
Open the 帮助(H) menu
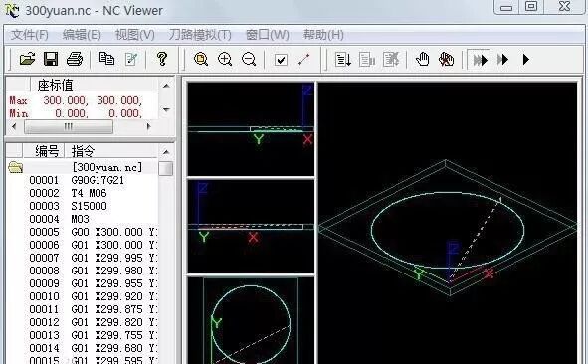coord(323,35)
